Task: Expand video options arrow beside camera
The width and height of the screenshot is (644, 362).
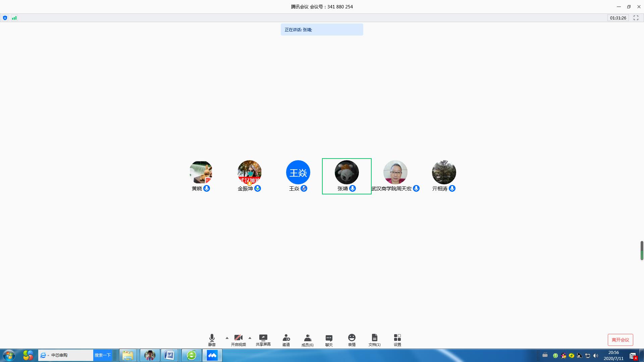Action: coord(250,338)
